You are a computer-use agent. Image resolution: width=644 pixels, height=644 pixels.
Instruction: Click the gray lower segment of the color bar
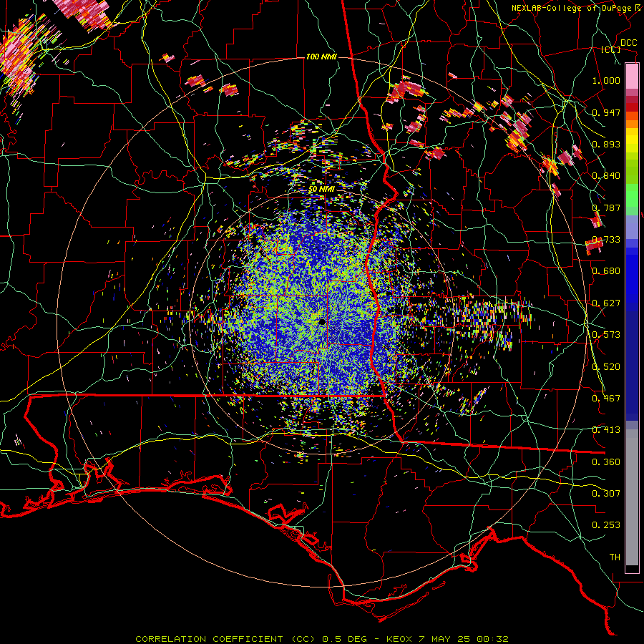(x=632, y=497)
